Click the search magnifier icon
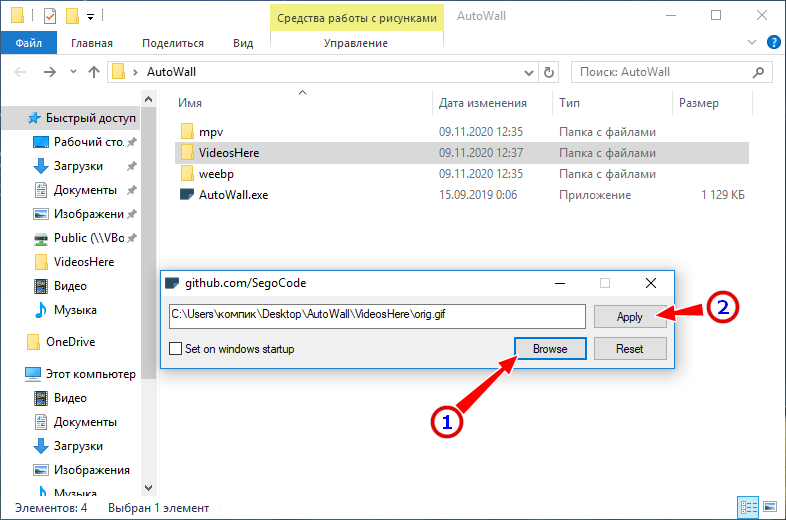This screenshot has height=520, width=786. point(758,72)
